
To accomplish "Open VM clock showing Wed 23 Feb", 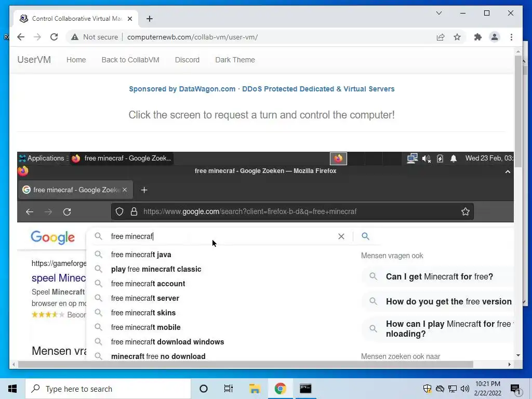I will (x=489, y=158).
